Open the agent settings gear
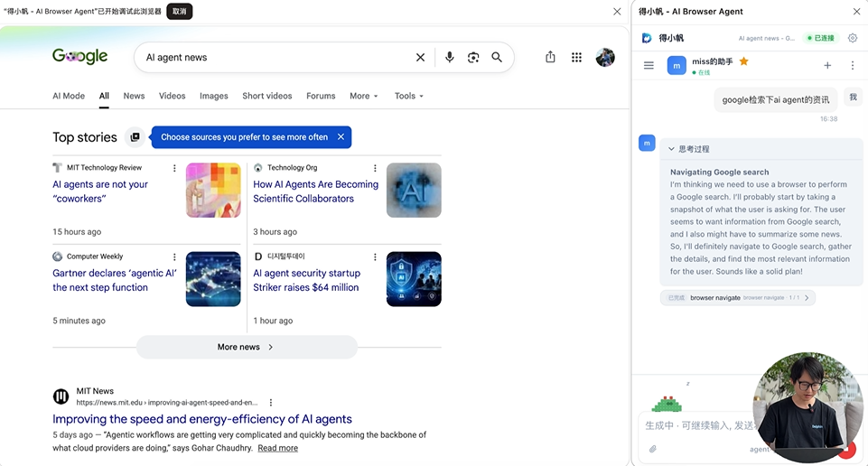Viewport: 868px width, 466px height. pyautogui.click(x=853, y=38)
